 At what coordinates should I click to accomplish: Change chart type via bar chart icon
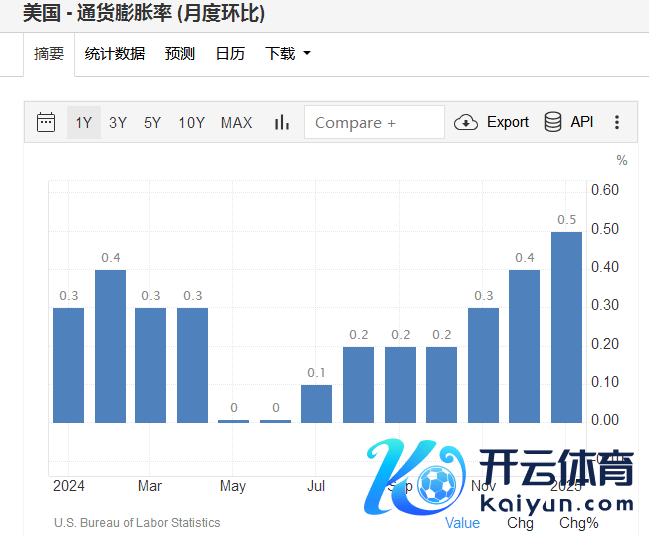click(282, 122)
